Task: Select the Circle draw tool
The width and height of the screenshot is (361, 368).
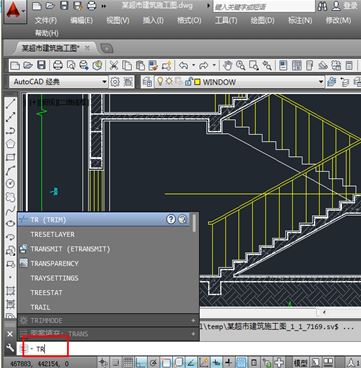Action: 11,183
